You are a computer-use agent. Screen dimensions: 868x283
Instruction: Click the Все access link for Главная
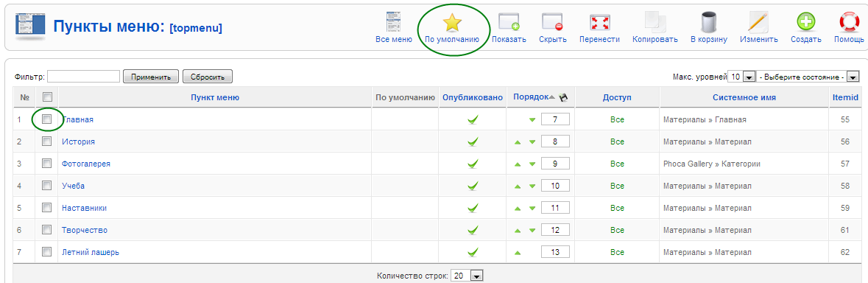[x=617, y=119]
